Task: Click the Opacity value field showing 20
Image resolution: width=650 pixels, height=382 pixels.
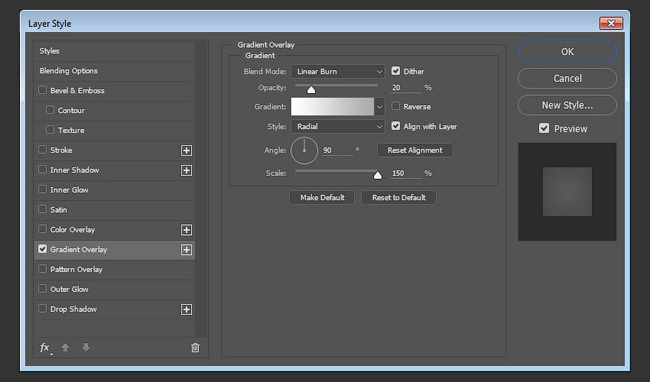Action: (x=406, y=88)
